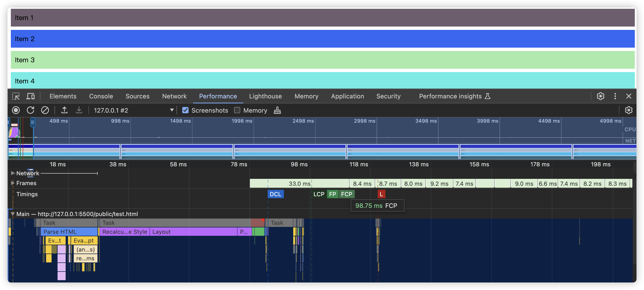Open Performance insights
This screenshot has height=290, width=644.
(x=450, y=96)
